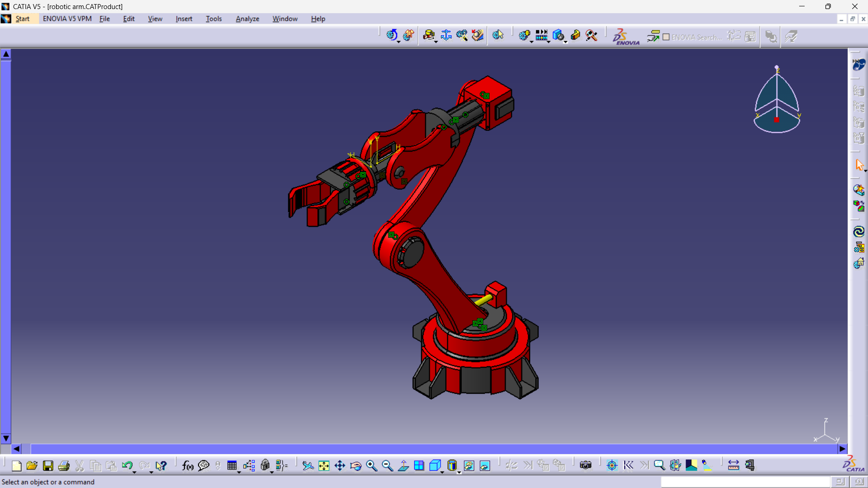Image resolution: width=868 pixels, height=488 pixels.
Task: Open the Formula f(x) tool
Action: click(187, 465)
